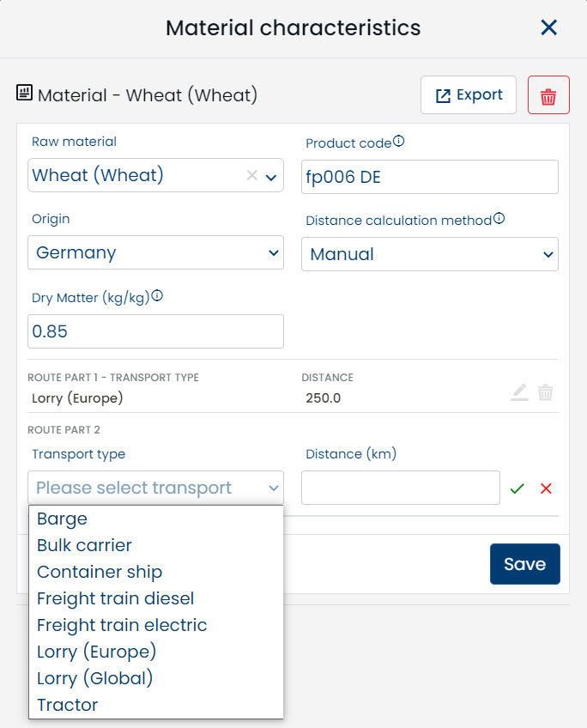Choose Barge from transport list

(63, 519)
